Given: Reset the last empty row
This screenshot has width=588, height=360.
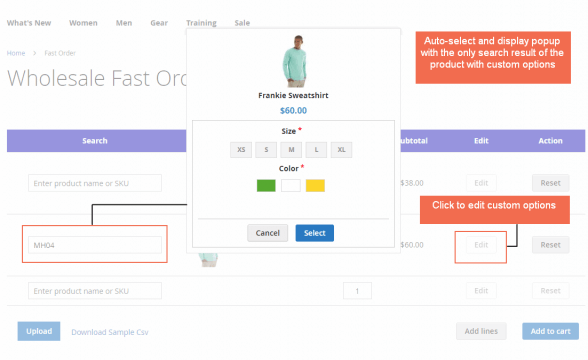Looking at the screenshot, I should (550, 291).
